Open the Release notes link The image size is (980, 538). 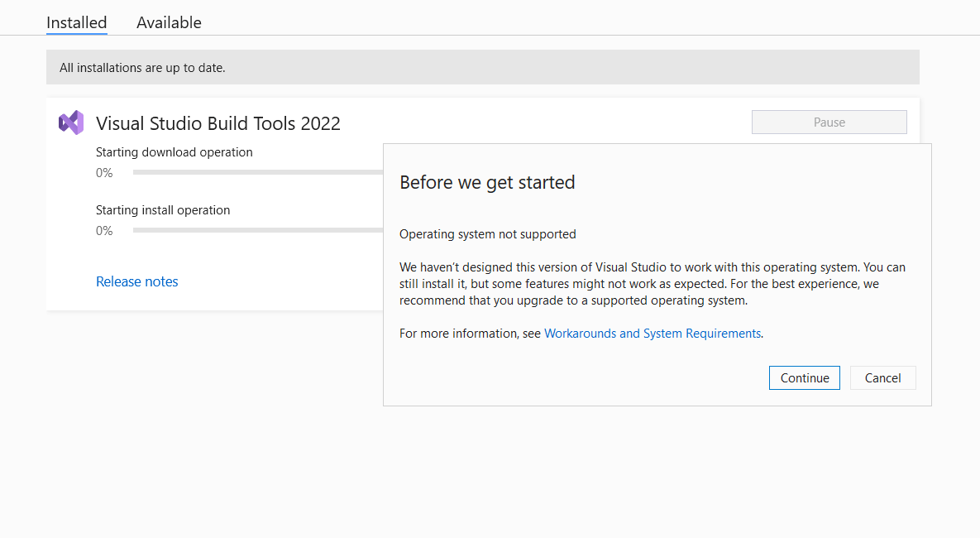[137, 281]
